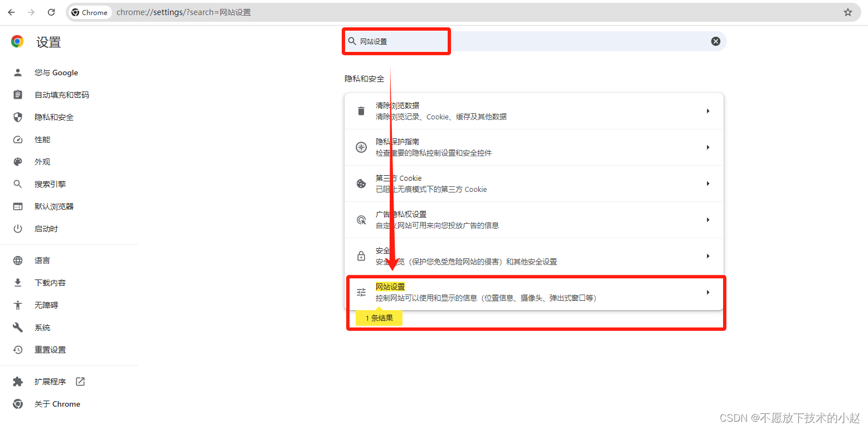The height and width of the screenshot is (429, 868).
Task: Click the clipboard icon for 自动填充和密码
Action: (x=18, y=95)
